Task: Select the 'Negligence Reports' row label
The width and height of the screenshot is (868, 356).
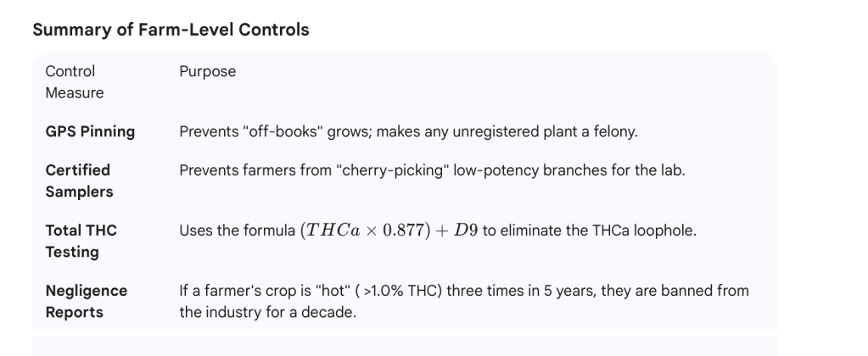Action: pyautogui.click(x=86, y=301)
